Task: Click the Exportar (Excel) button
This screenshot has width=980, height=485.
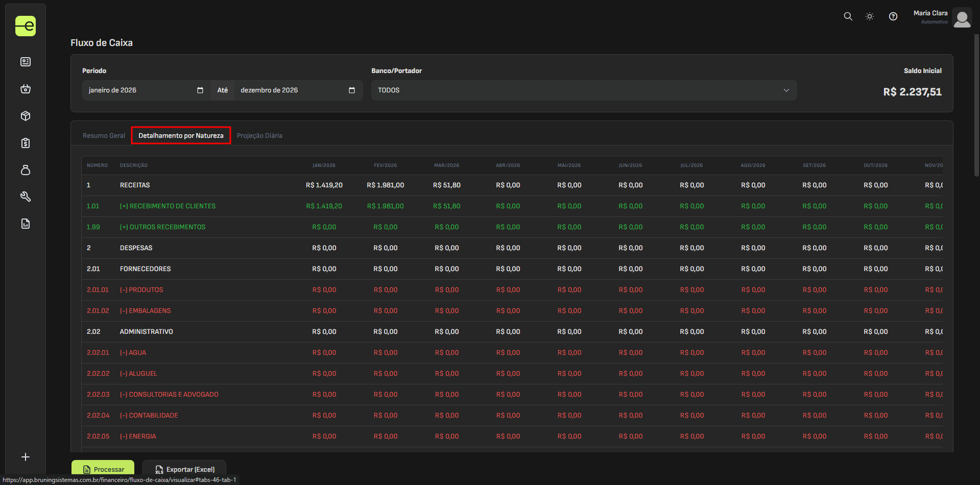Action: (x=184, y=469)
